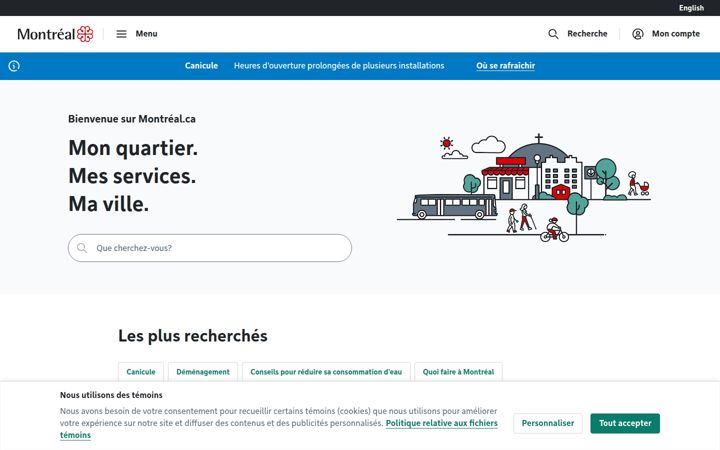This screenshot has height=450, width=720.
Task: Click the search icon inside search field
Action: click(82, 248)
